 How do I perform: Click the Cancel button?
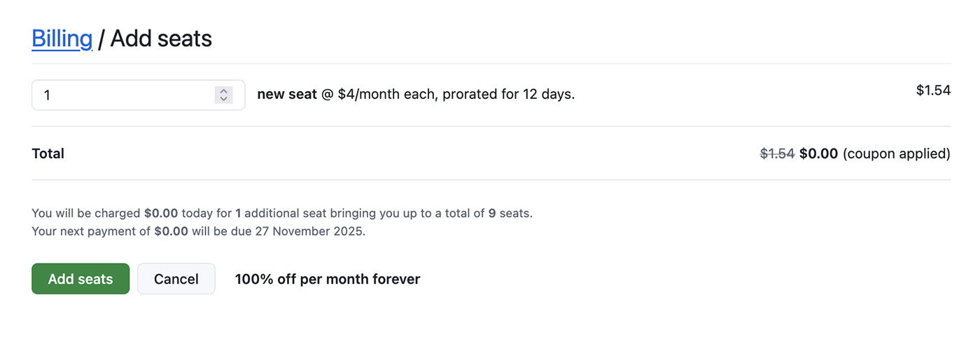click(x=176, y=279)
